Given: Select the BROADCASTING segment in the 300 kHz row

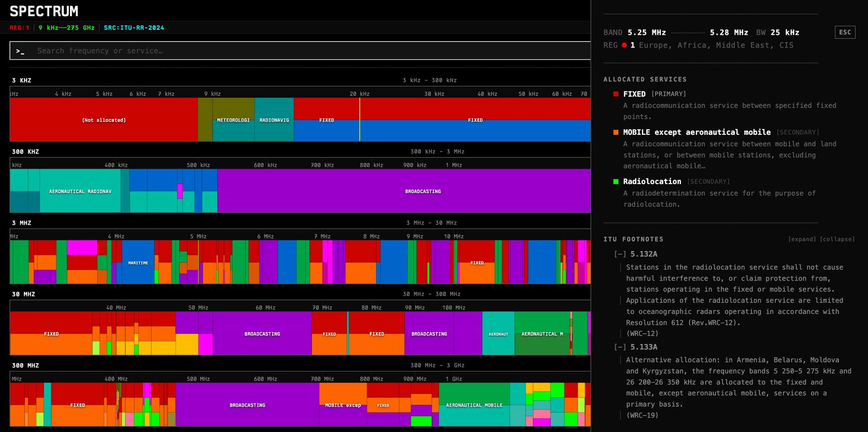Looking at the screenshot, I should [x=422, y=191].
